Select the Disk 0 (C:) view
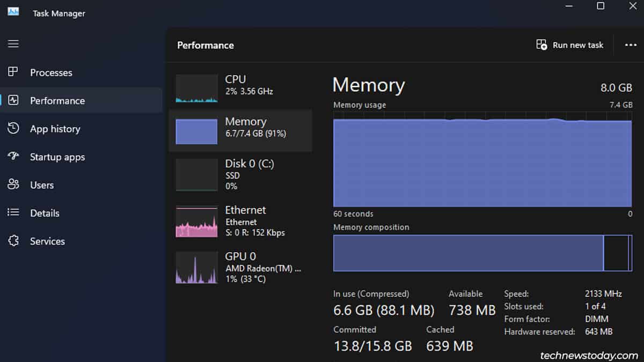 pyautogui.click(x=240, y=174)
